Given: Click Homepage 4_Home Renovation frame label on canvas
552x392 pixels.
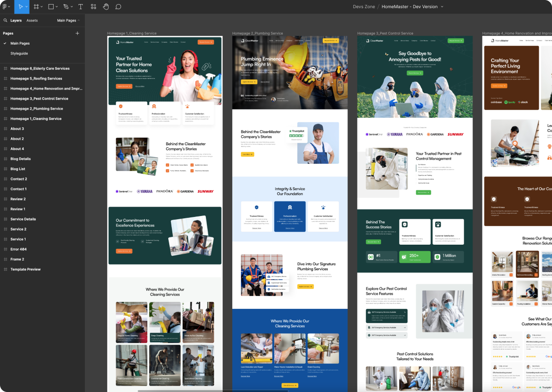Looking at the screenshot, I should click(517, 33).
